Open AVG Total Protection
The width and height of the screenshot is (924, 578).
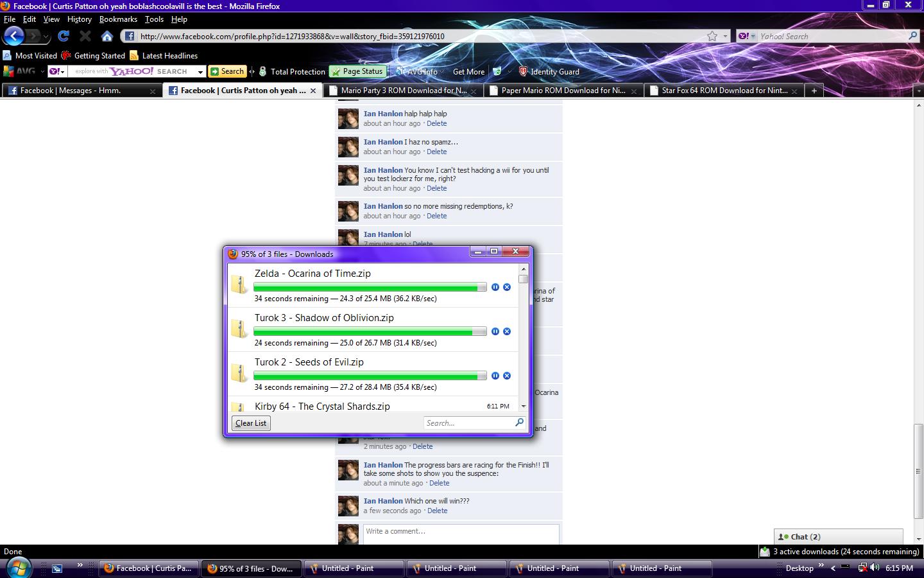click(292, 71)
